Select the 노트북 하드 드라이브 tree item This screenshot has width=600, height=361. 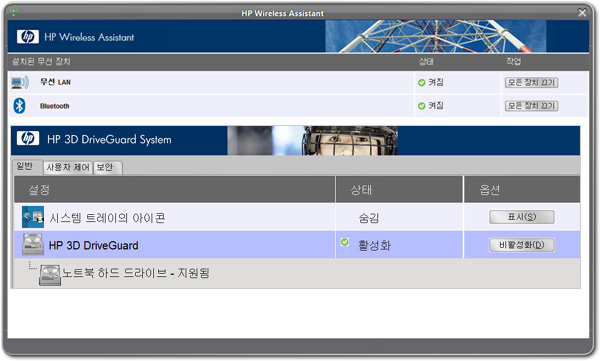(x=135, y=273)
